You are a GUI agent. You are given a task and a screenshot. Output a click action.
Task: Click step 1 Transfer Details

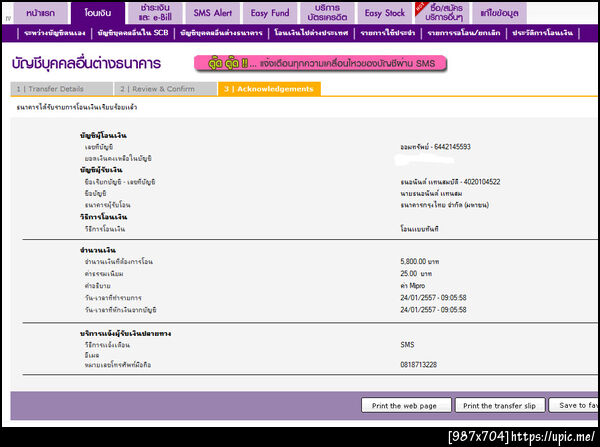(x=62, y=89)
